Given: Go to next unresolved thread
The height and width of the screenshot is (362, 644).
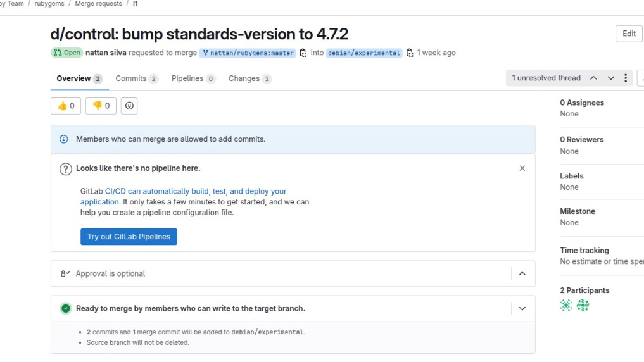Looking at the screenshot, I should [610, 78].
